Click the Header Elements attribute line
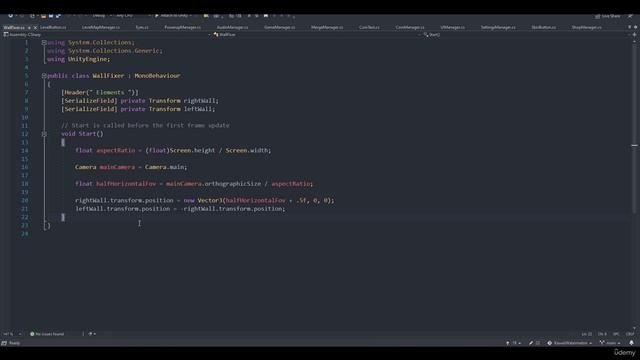The width and height of the screenshot is (640, 360). (100, 93)
